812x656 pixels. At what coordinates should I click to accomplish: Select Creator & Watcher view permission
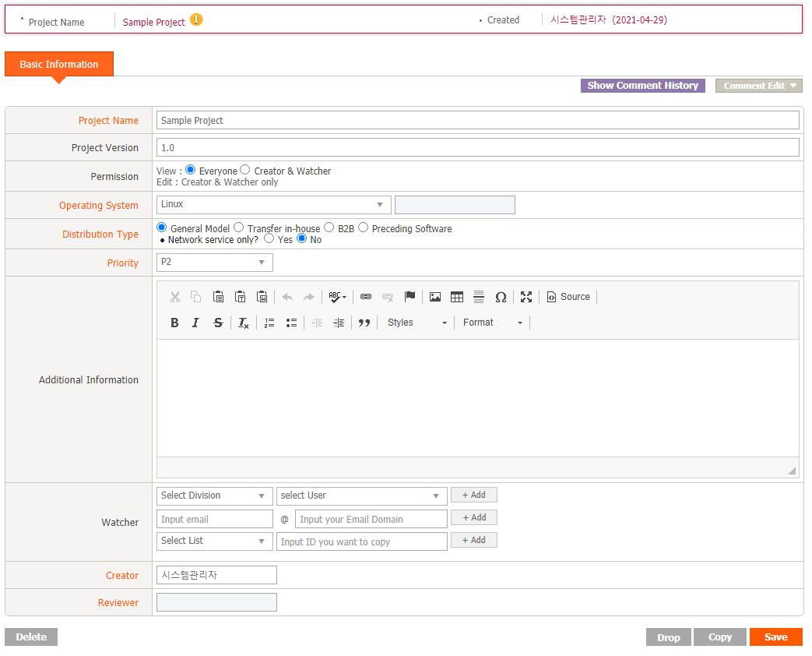245,170
